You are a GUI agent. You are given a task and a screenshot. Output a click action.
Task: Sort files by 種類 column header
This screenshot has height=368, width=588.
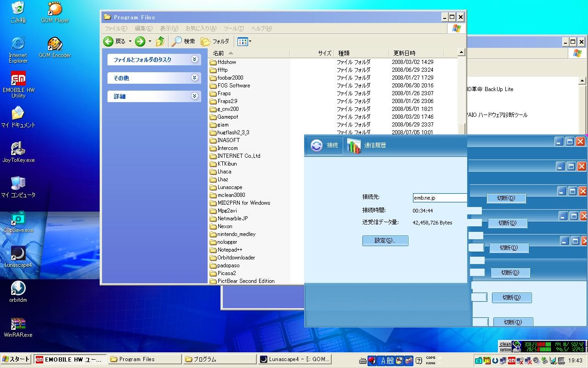click(x=362, y=53)
